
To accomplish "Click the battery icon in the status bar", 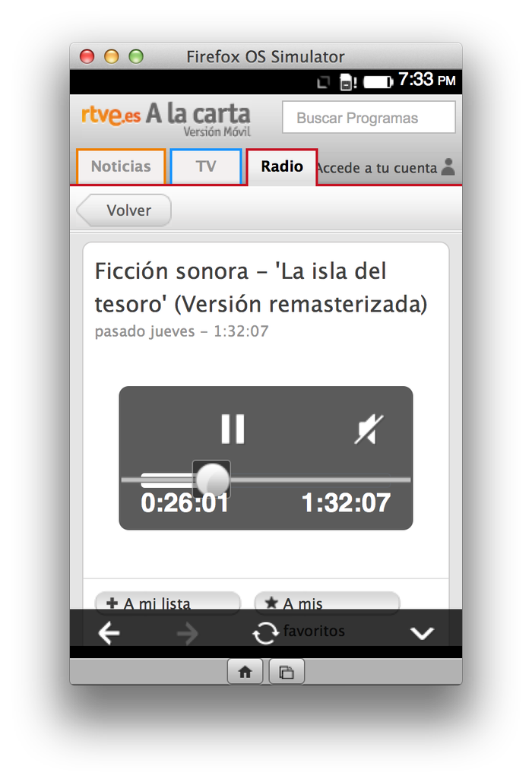I will point(378,82).
